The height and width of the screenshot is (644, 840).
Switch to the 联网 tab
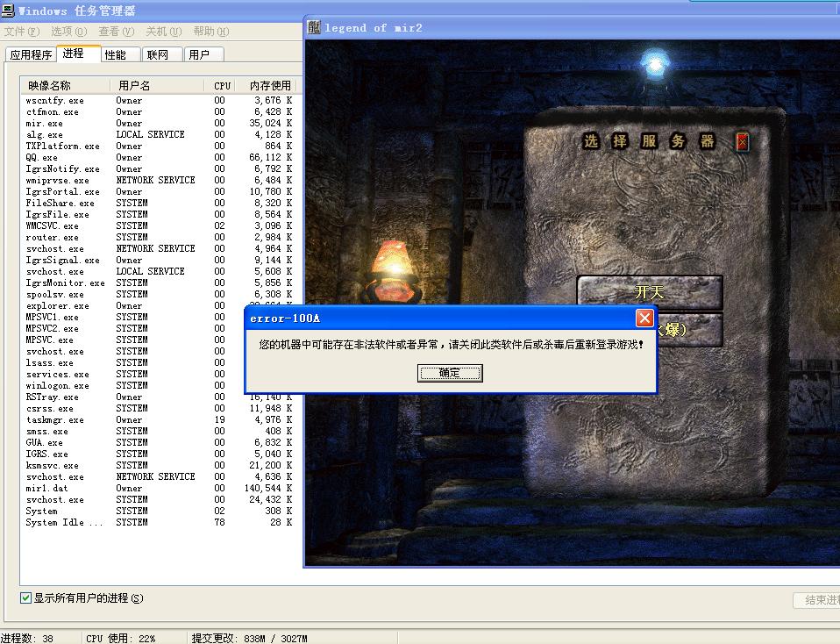pyautogui.click(x=163, y=54)
